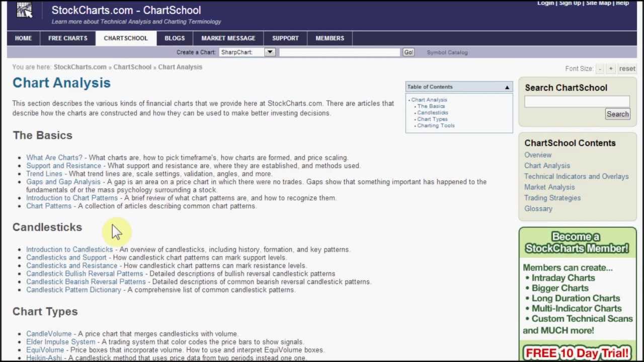Go to the HOME tab

[x=23, y=38]
